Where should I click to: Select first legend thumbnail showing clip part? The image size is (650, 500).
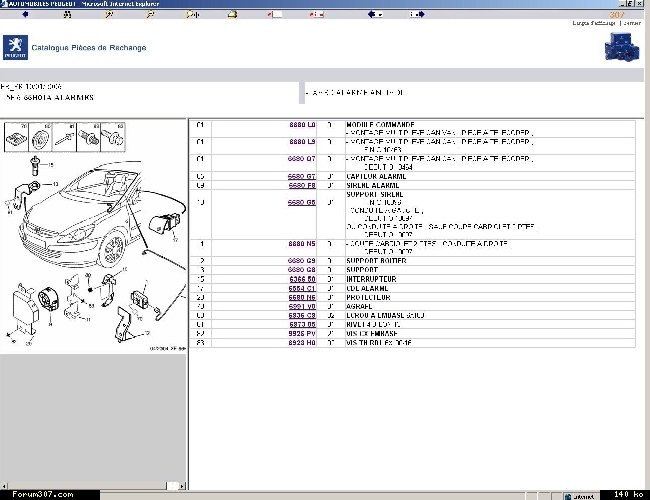coord(16,137)
